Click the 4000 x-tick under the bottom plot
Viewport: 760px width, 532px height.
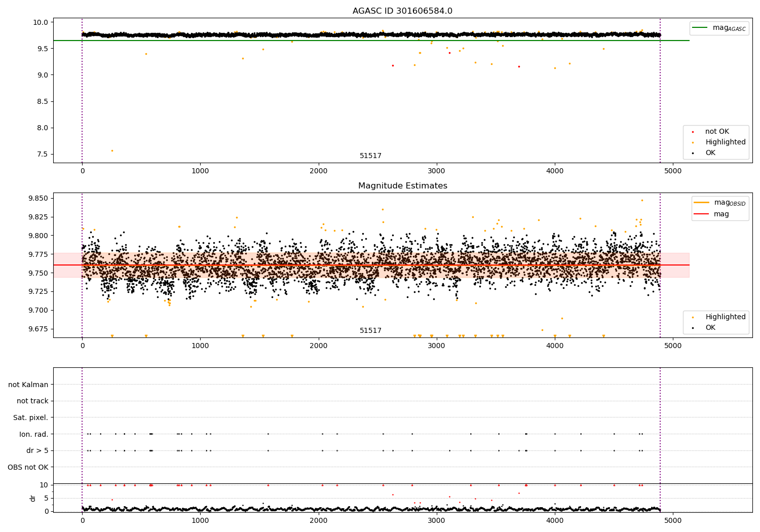(x=555, y=520)
